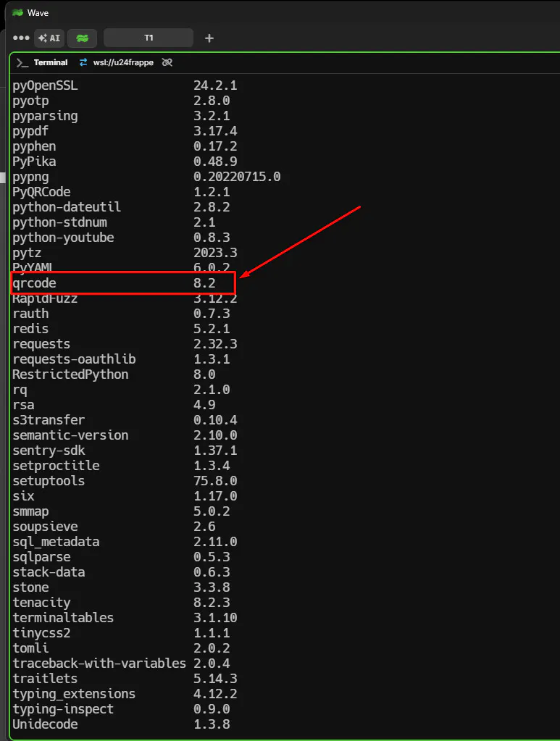This screenshot has width=560, height=741.
Task: Open the wsl://u24frappe connection selector
Action: point(123,62)
